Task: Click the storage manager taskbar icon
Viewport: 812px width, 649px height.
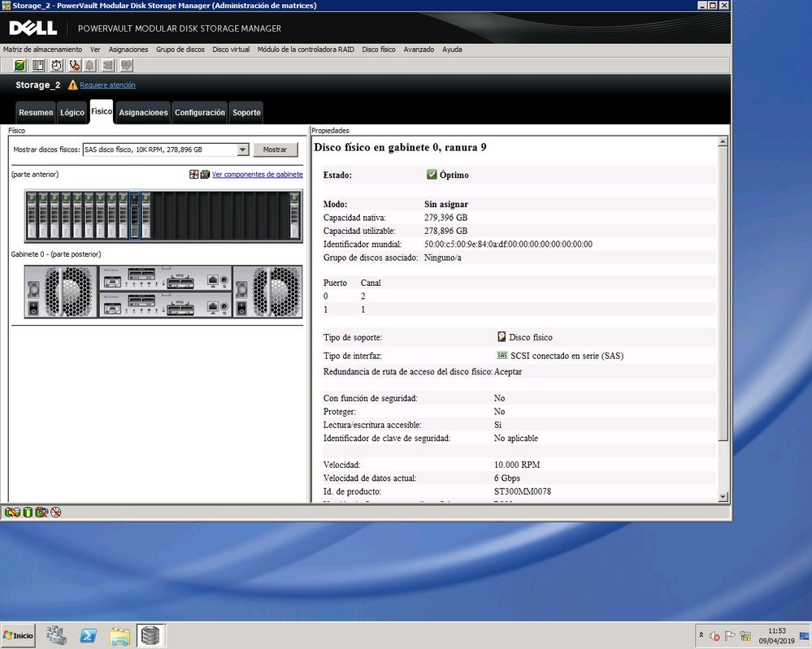Action: pyautogui.click(x=150, y=635)
